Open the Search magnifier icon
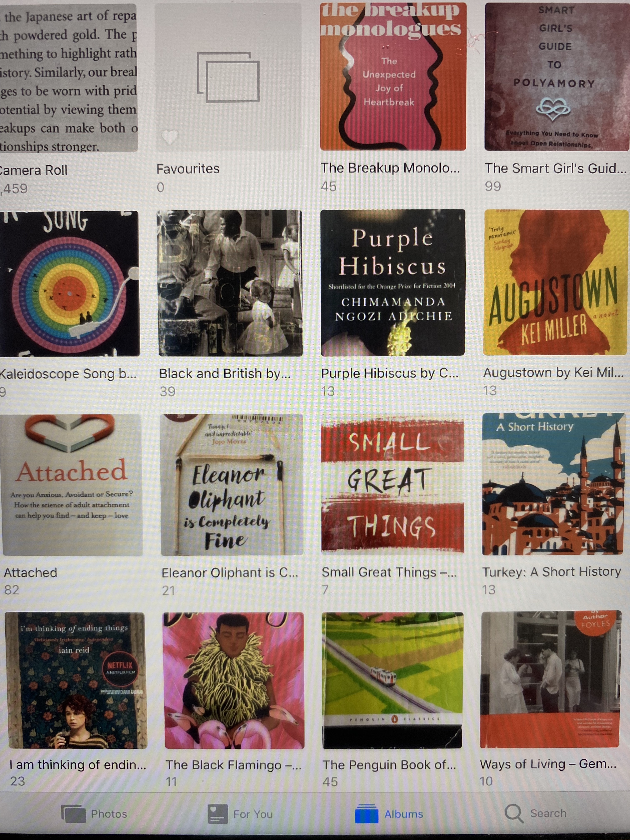Image resolution: width=630 pixels, height=840 pixels. pos(514,813)
